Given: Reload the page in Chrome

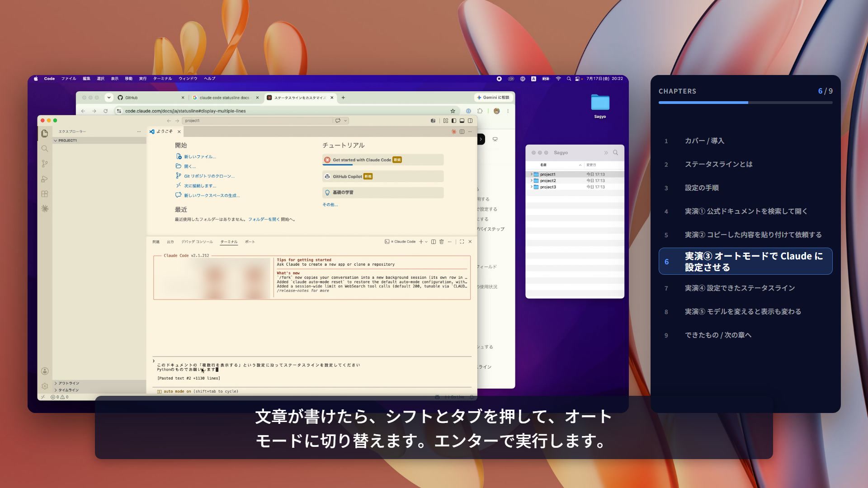Looking at the screenshot, I should 106,111.
